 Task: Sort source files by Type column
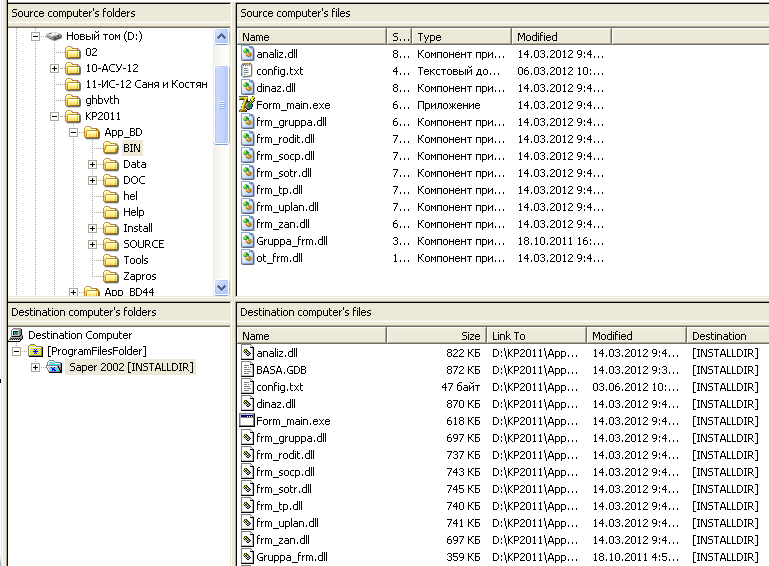[x=461, y=37]
